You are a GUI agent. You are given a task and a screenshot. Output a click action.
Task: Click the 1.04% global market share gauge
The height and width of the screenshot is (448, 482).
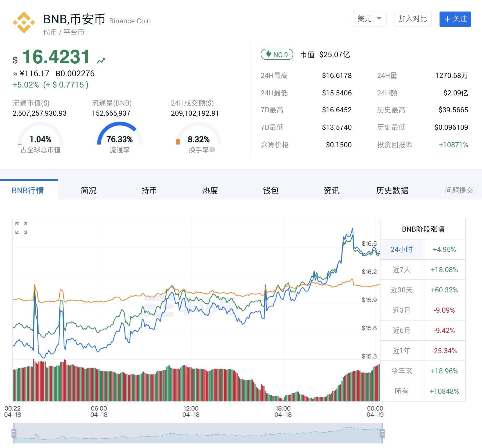point(40,134)
